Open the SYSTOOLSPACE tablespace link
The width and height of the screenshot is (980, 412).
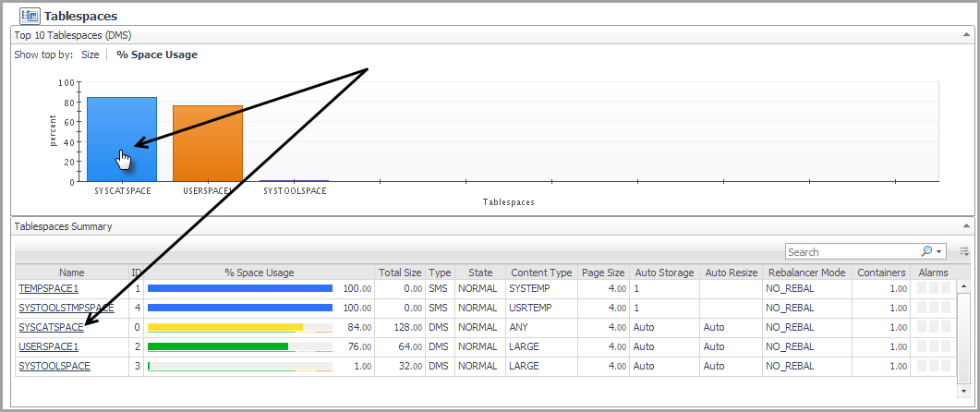click(x=54, y=367)
